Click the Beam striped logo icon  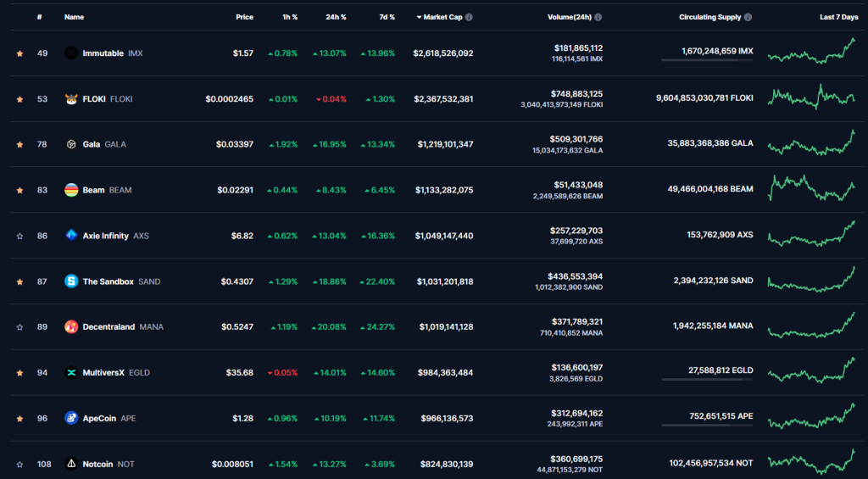(71, 190)
